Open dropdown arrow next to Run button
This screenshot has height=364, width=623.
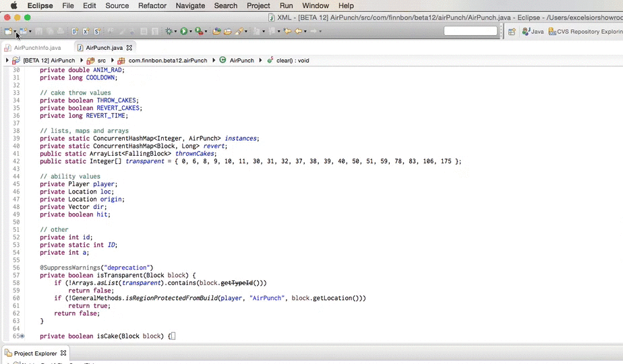click(x=191, y=31)
